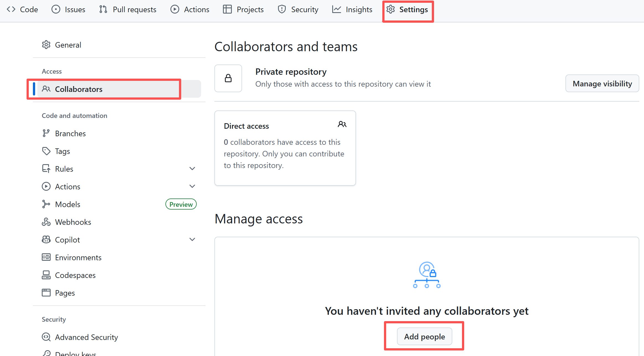Go to Pages settings

pos(65,293)
